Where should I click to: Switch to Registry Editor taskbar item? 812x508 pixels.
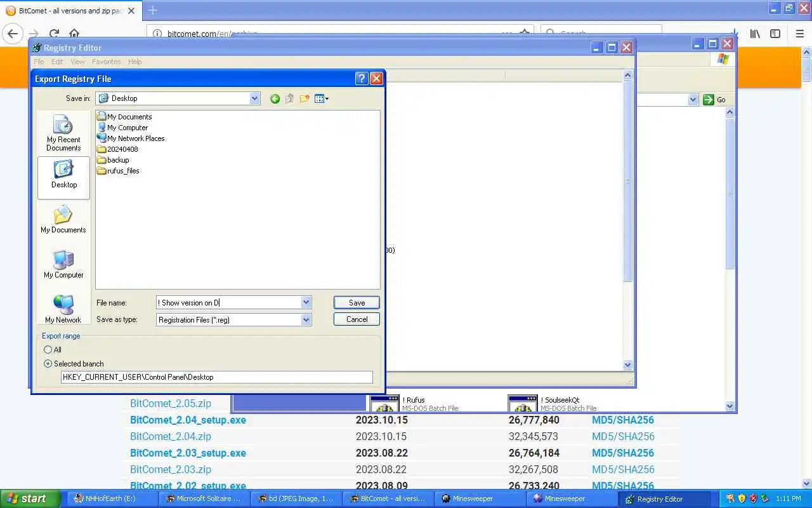point(664,498)
